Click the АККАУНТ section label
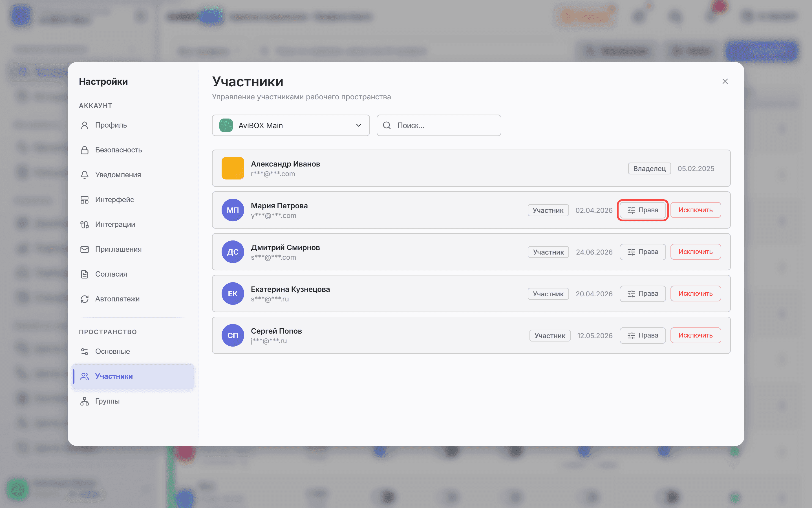 (x=96, y=106)
